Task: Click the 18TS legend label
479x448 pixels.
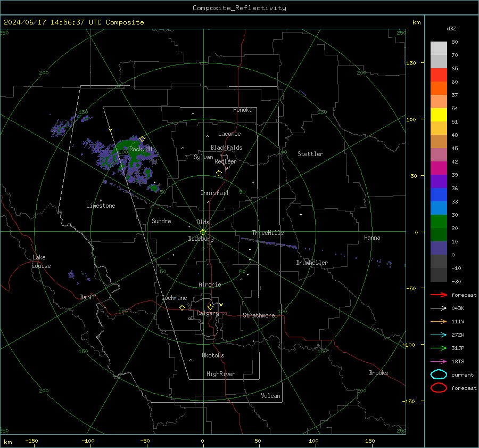Action: coord(458,362)
